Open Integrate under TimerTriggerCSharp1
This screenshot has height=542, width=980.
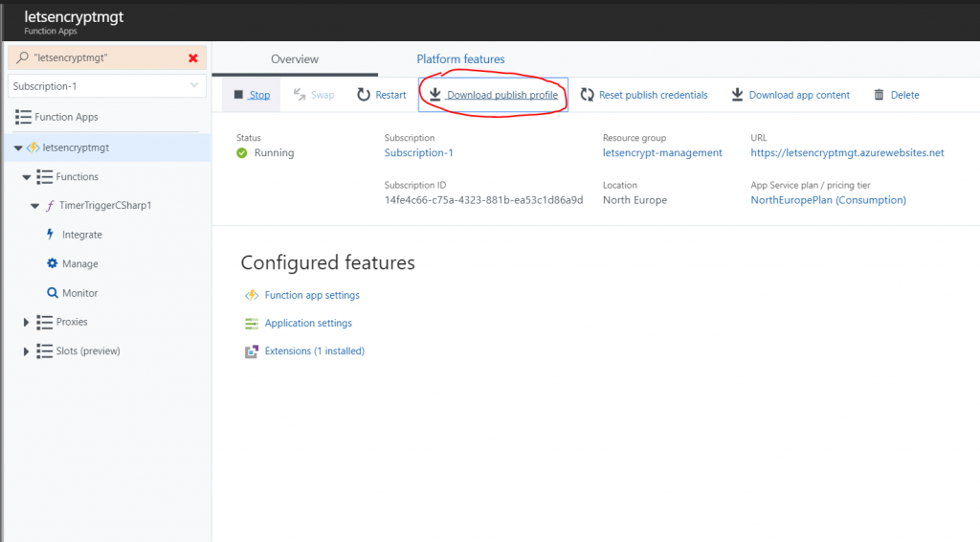coord(81,235)
